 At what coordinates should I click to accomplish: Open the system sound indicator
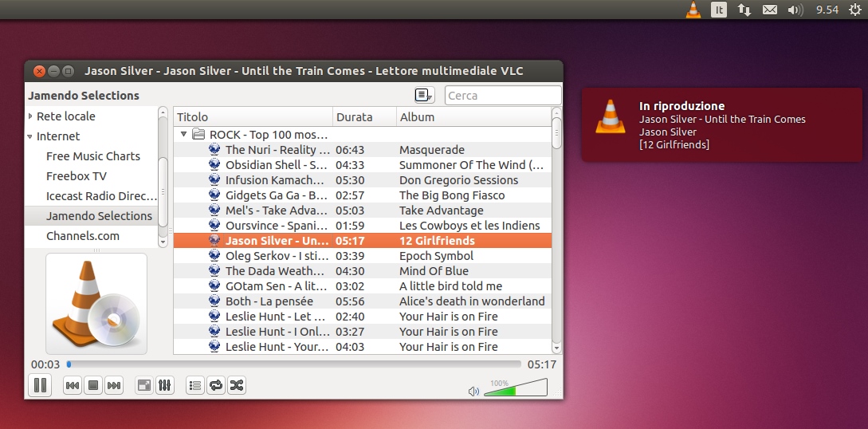tap(795, 10)
